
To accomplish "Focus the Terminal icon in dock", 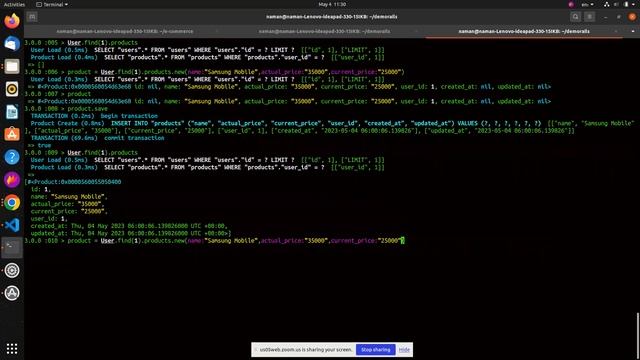I will (12, 247).
